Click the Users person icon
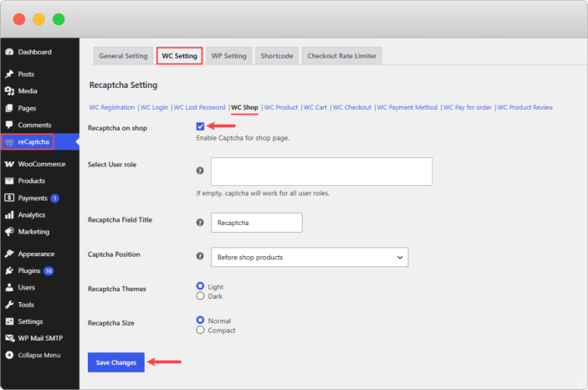 pos(9,288)
